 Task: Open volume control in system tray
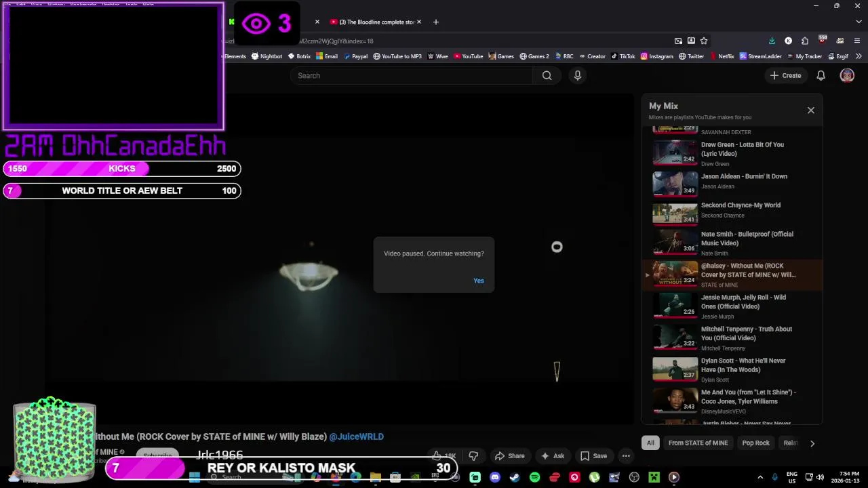tap(820, 477)
